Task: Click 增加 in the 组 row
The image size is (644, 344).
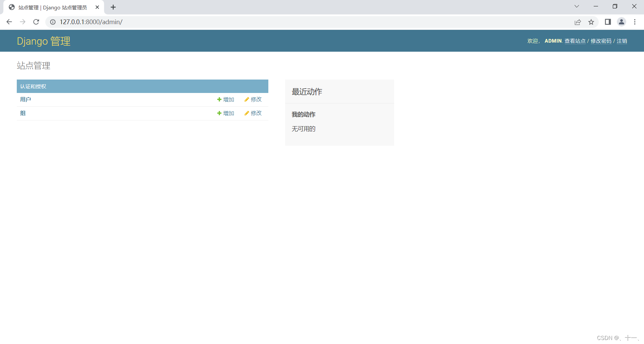Action: (226, 113)
